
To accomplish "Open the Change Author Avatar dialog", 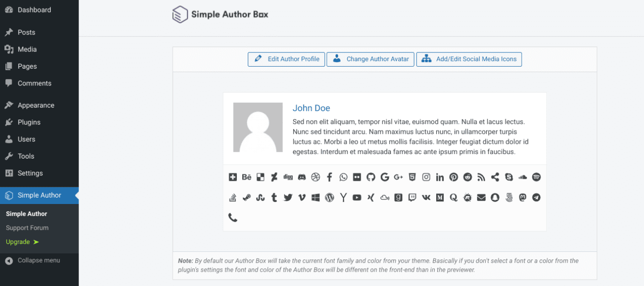I will pyautogui.click(x=370, y=59).
